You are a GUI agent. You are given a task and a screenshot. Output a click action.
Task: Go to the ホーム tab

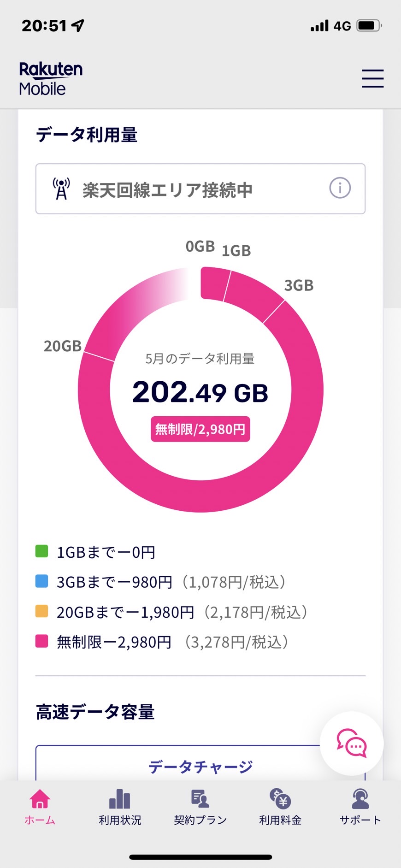pyautogui.click(x=40, y=807)
